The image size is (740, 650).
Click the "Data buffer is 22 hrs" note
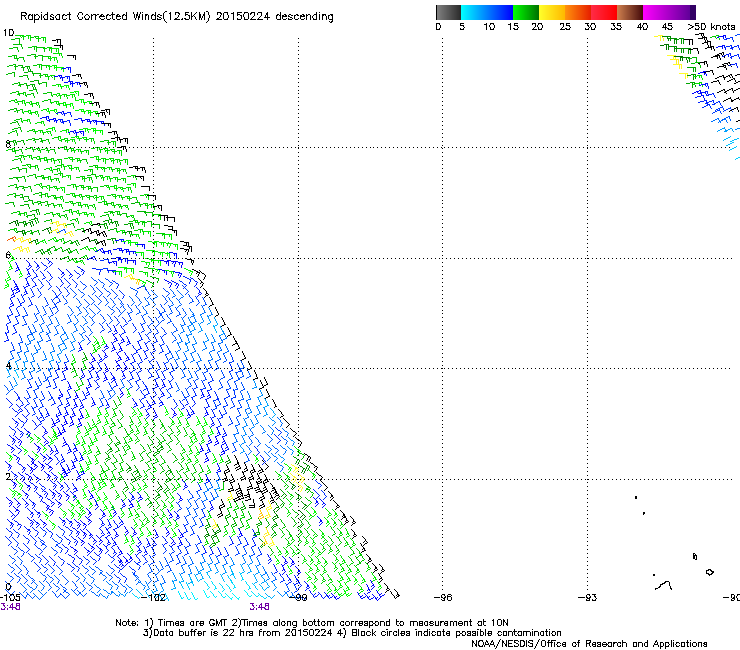[352, 633]
